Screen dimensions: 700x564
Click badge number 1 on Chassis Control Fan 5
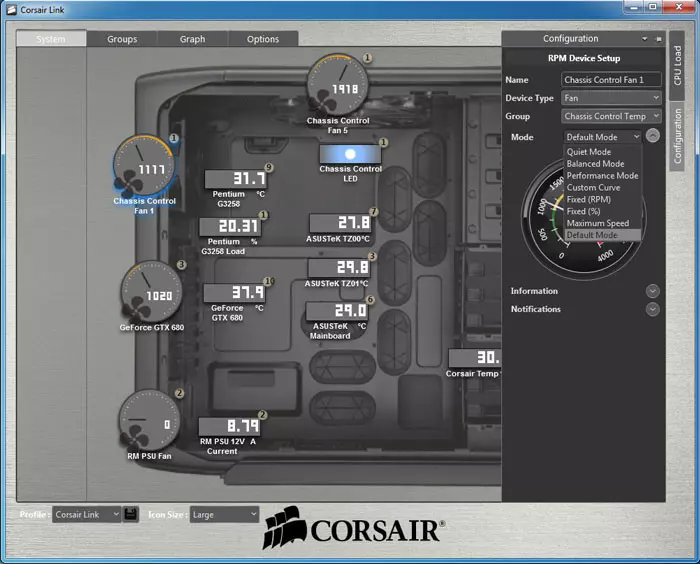pos(367,58)
